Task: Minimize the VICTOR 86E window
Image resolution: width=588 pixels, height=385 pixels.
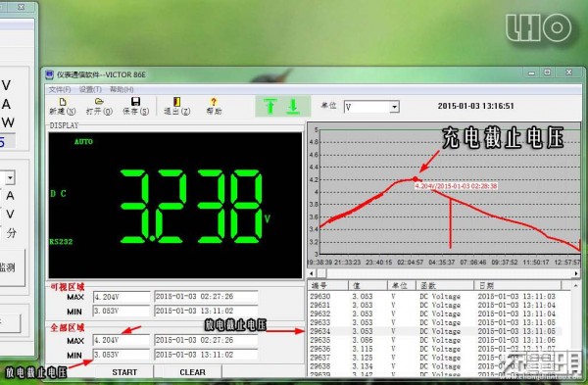Action: (x=531, y=72)
